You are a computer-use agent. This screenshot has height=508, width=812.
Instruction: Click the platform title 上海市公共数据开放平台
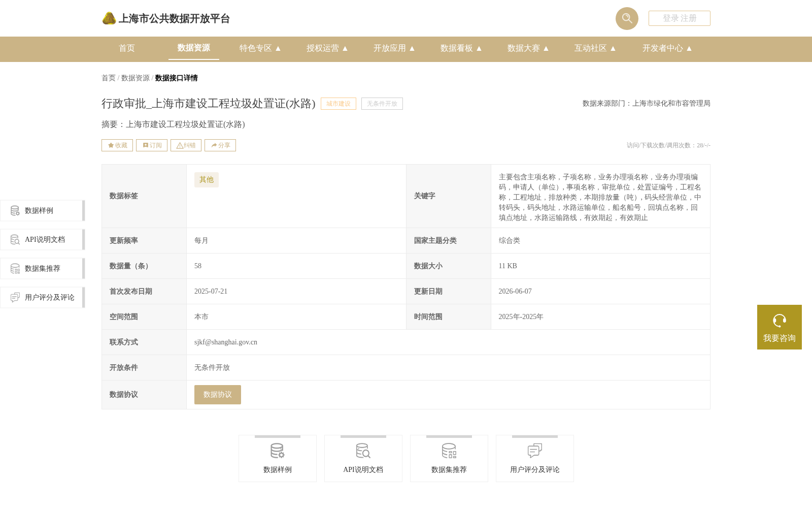coord(174,19)
